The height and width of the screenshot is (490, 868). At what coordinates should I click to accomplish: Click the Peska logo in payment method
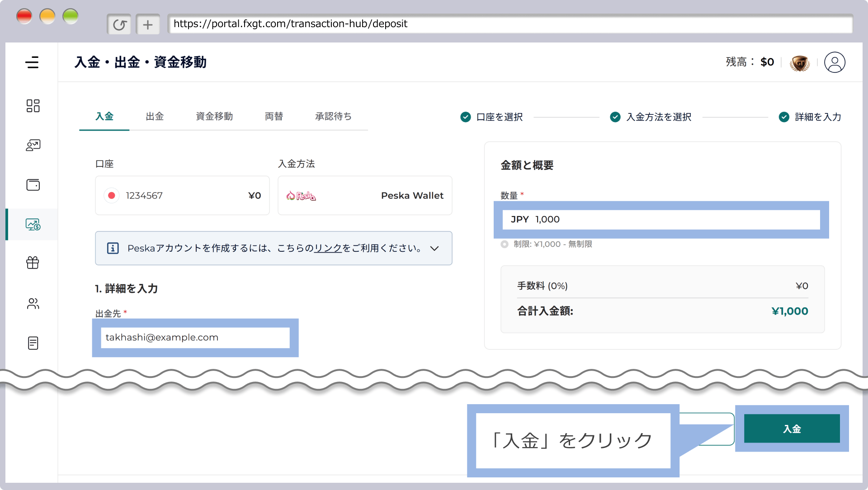click(301, 196)
